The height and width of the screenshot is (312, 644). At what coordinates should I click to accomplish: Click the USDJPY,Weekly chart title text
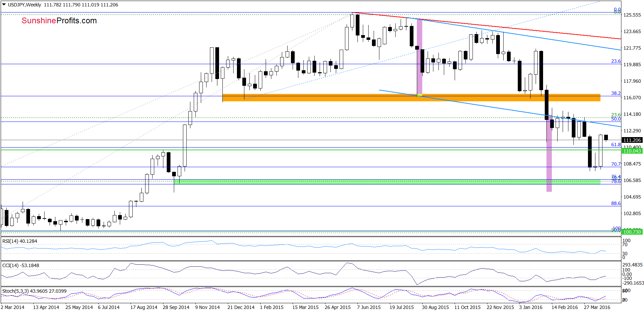24,5
